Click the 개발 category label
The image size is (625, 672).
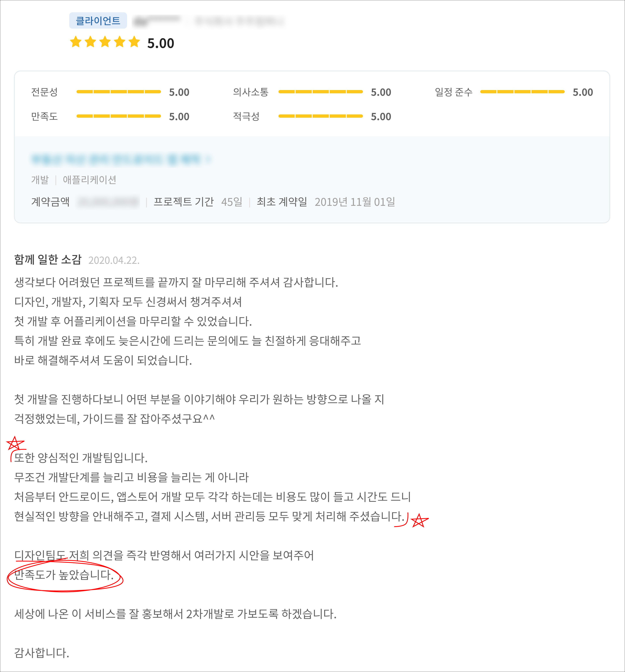(x=40, y=179)
